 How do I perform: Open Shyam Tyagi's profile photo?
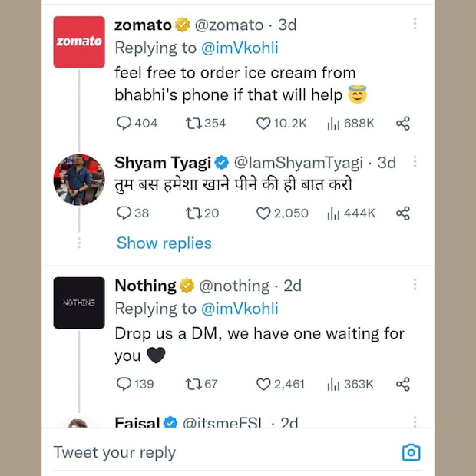(x=79, y=180)
